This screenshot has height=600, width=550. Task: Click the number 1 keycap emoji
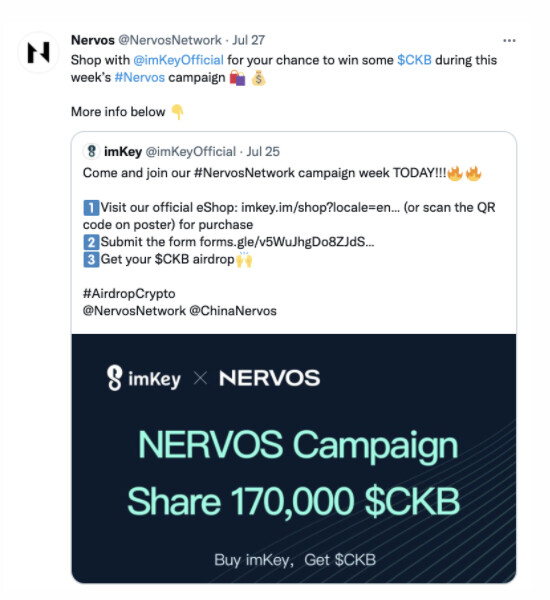pos(91,208)
